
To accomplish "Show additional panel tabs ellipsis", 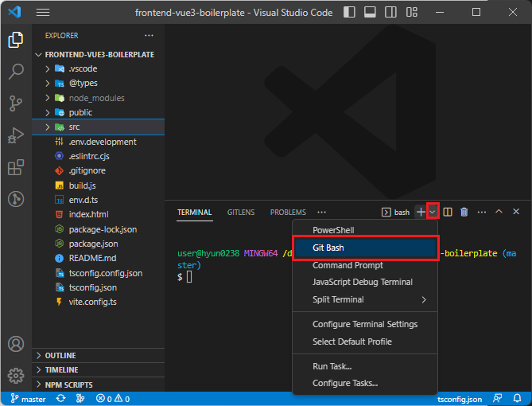I will tap(321, 213).
